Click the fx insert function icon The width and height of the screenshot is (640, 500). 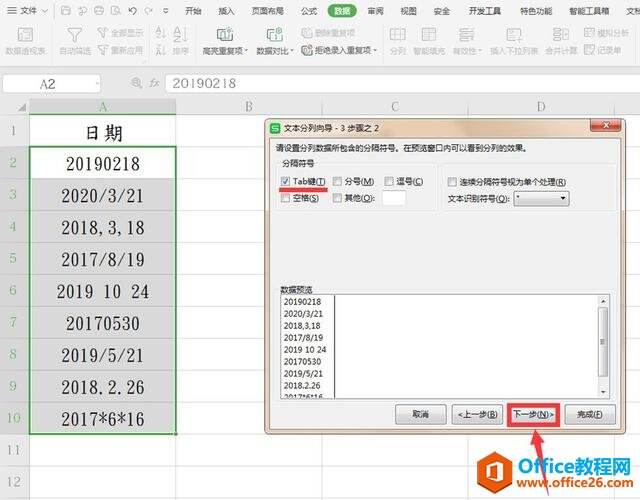tap(156, 85)
